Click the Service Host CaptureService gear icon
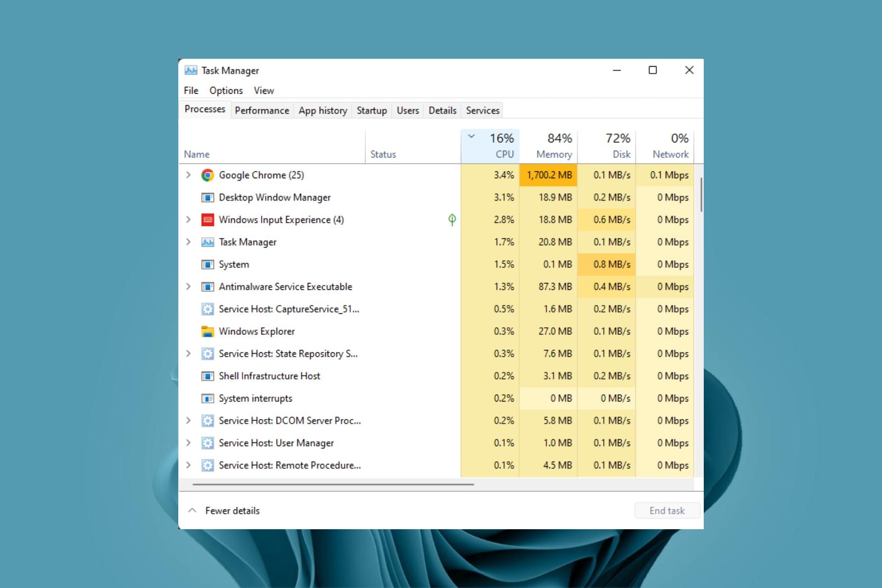 [x=208, y=309]
